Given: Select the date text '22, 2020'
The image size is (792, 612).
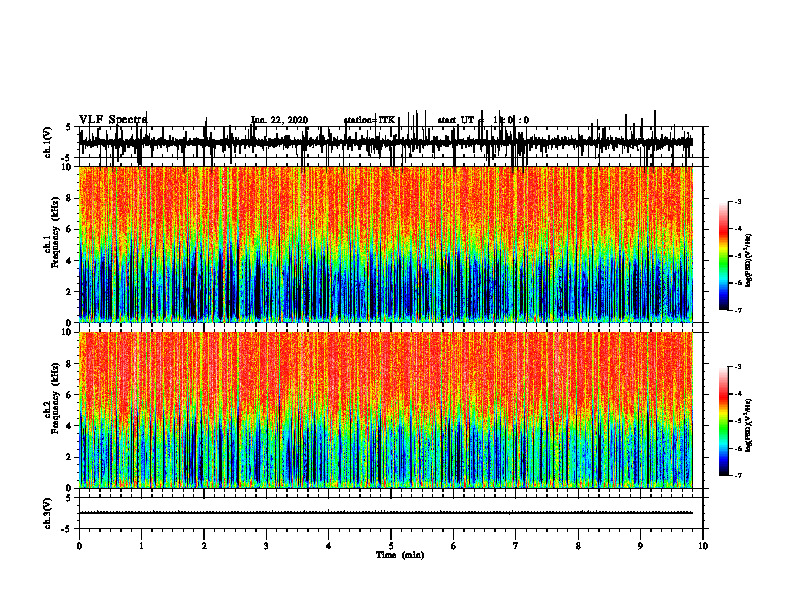Looking at the screenshot, I should coord(288,120).
